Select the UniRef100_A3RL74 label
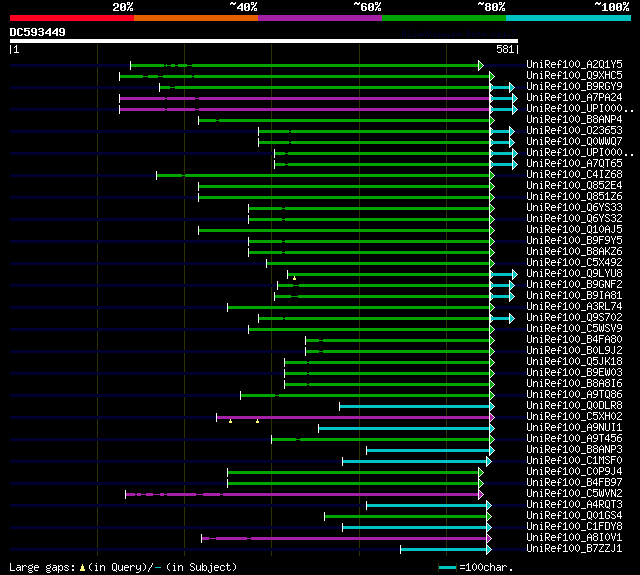640x575 pixels. coord(574,307)
